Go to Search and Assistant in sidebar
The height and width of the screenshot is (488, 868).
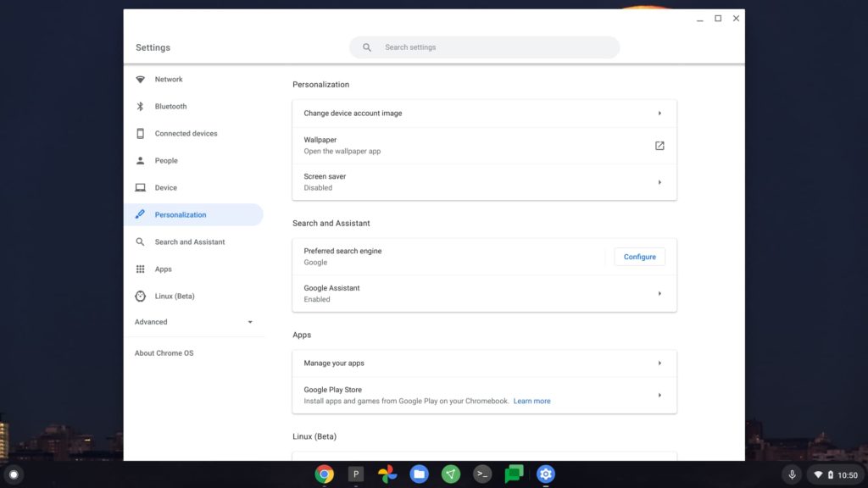(x=194, y=241)
